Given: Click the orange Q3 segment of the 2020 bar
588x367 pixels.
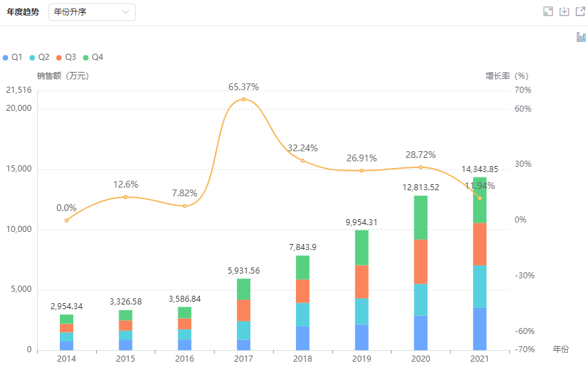Looking at the screenshot, I should pos(420,261).
